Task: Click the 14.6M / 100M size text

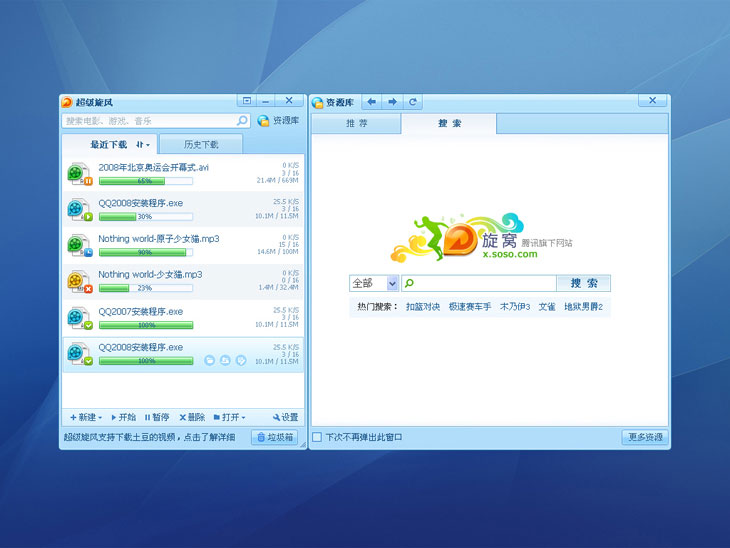Action: click(278, 252)
